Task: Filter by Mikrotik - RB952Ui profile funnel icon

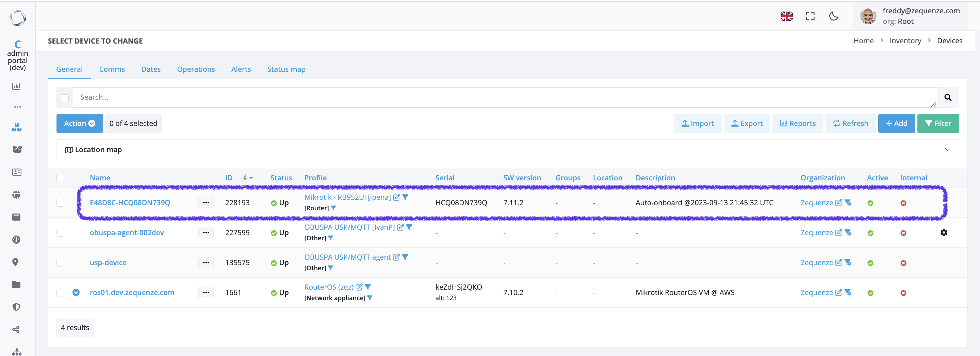Action: 406,197
